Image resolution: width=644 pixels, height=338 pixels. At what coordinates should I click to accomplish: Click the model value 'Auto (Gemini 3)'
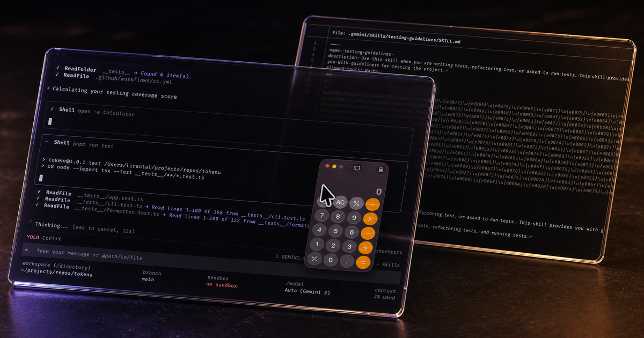(x=307, y=291)
